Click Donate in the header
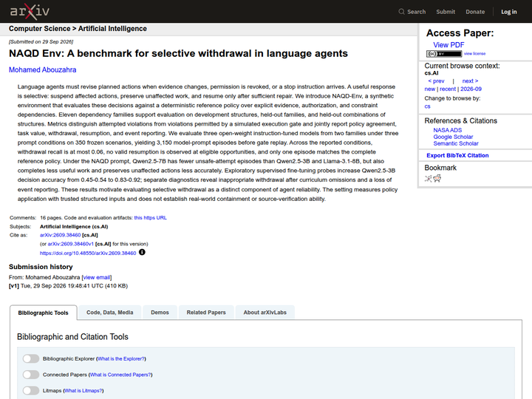The height and width of the screenshot is (399, 532). pos(475,12)
